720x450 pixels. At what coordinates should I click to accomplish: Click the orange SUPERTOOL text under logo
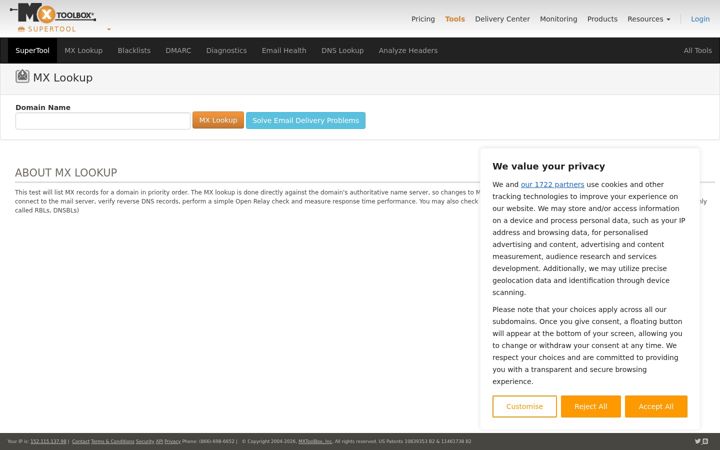click(51, 29)
